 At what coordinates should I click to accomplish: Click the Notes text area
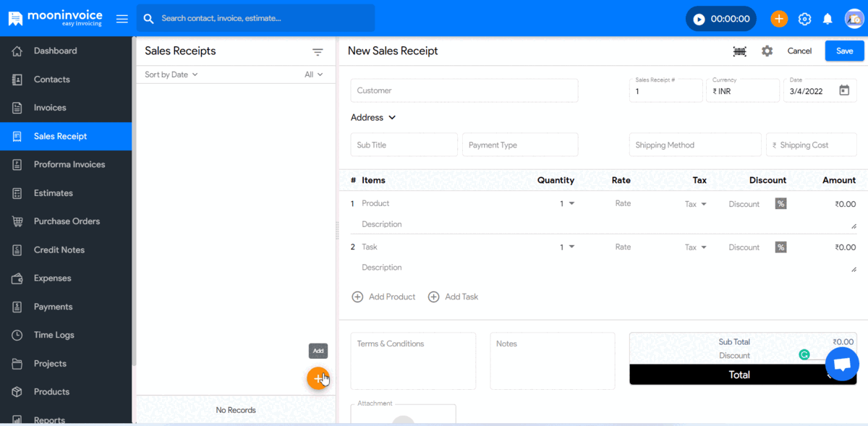(553, 361)
